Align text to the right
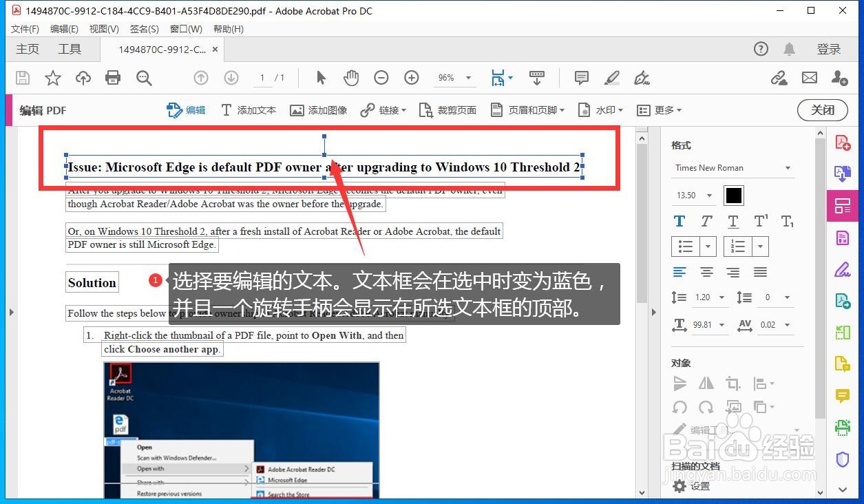The image size is (864, 504). point(733,273)
